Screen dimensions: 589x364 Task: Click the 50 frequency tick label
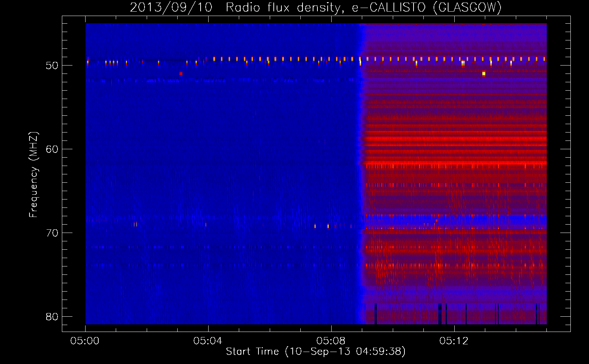[x=52, y=66]
